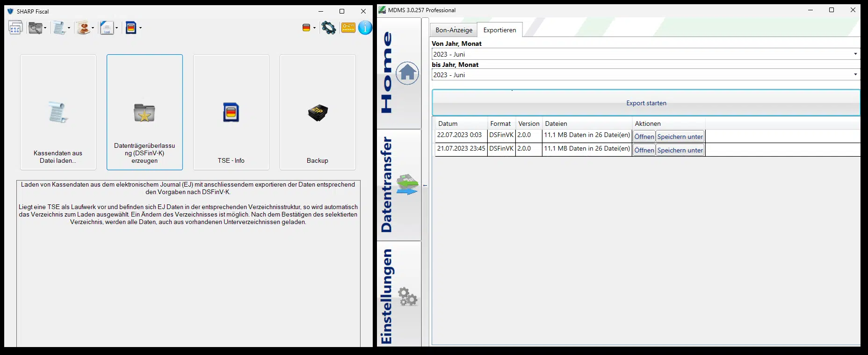Expand the 'Von Jahr, Monat' dropdown
The height and width of the screenshot is (355, 868).
[x=855, y=54]
